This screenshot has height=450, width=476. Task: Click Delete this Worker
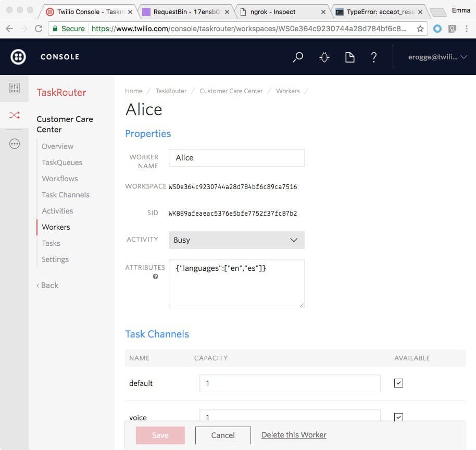click(294, 434)
